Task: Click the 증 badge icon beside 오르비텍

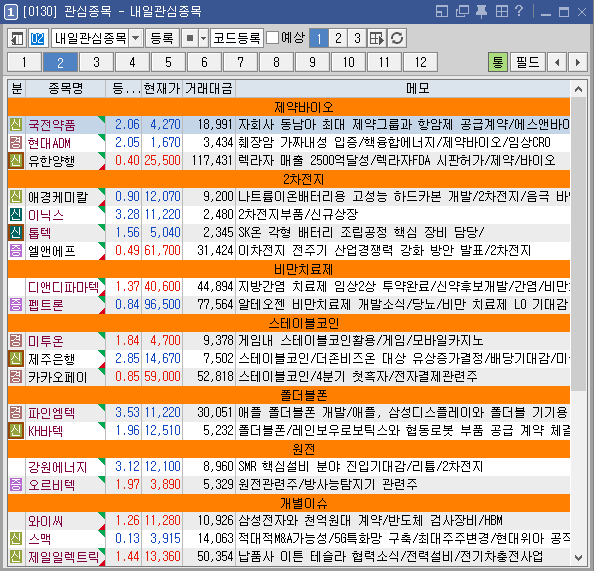Action: pos(16,484)
